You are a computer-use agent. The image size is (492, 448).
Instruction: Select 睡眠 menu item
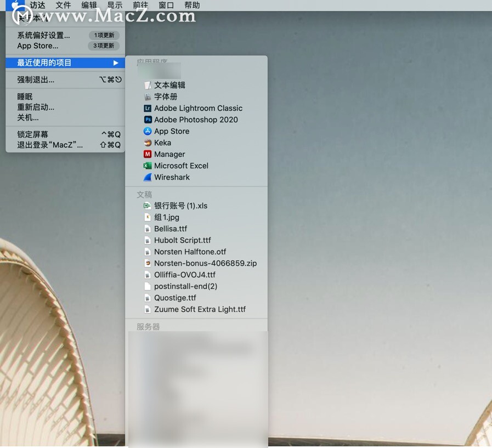click(x=65, y=97)
